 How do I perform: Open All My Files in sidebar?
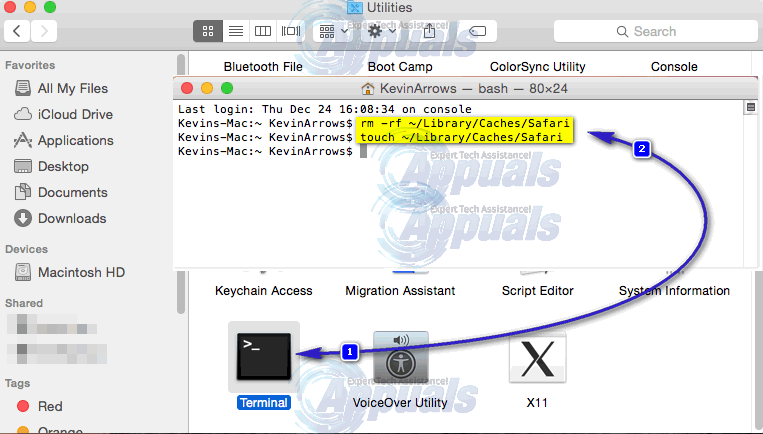(x=61, y=89)
